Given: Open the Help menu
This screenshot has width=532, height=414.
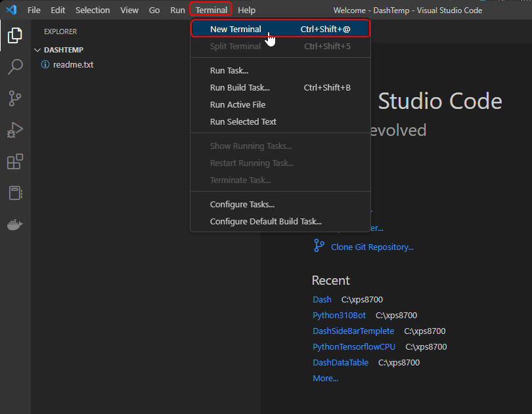Looking at the screenshot, I should [x=247, y=10].
